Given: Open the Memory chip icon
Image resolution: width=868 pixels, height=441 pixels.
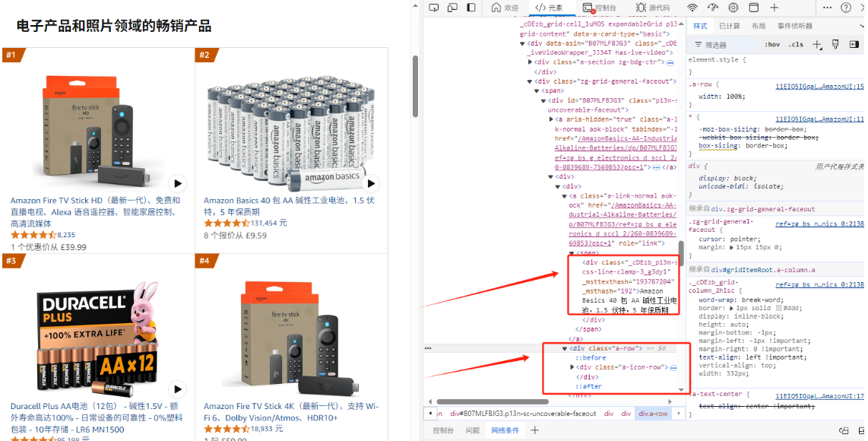Looking at the screenshot, I should click(x=733, y=8).
